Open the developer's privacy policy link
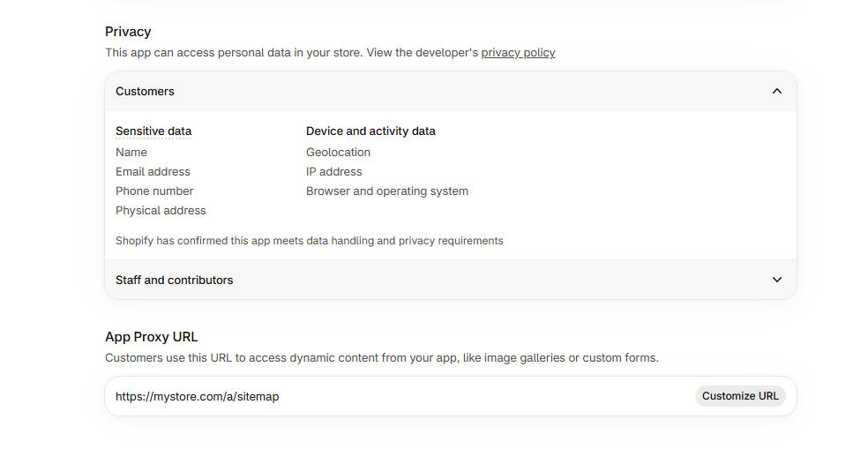This screenshot has height=449, width=868. point(518,53)
